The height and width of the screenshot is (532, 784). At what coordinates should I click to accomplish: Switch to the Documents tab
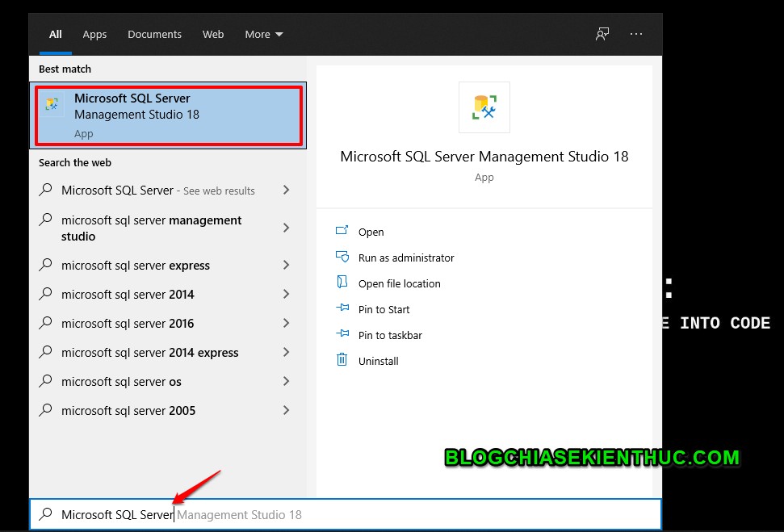pyautogui.click(x=154, y=35)
